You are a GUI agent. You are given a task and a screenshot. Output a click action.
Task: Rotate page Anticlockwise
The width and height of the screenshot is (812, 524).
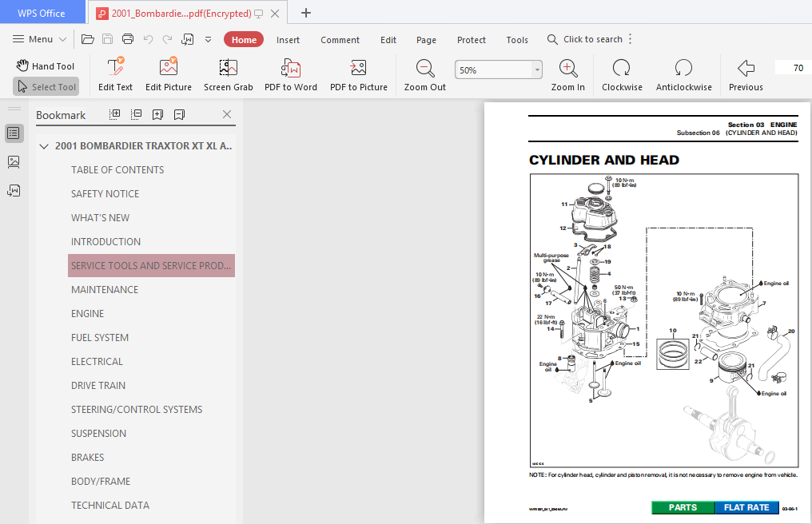pyautogui.click(x=683, y=74)
